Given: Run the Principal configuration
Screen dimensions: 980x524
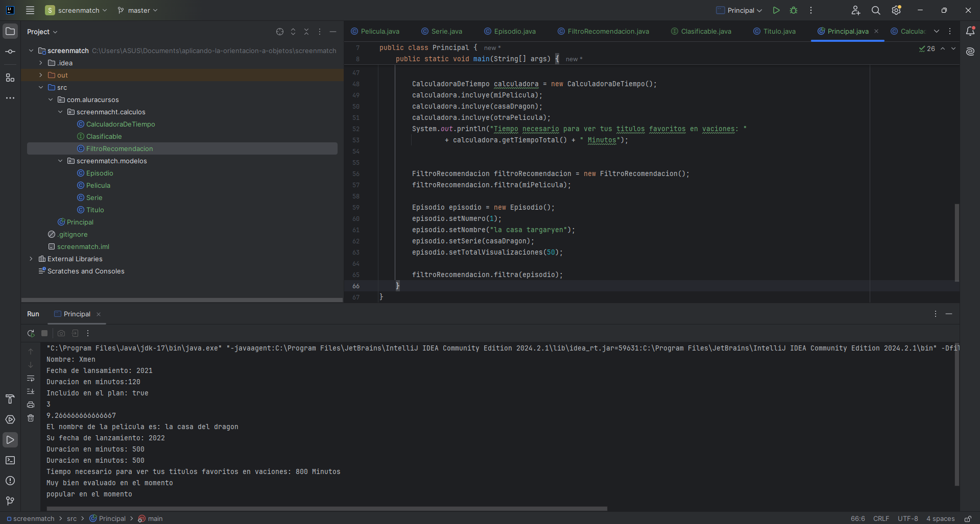Looking at the screenshot, I should click(x=776, y=10).
